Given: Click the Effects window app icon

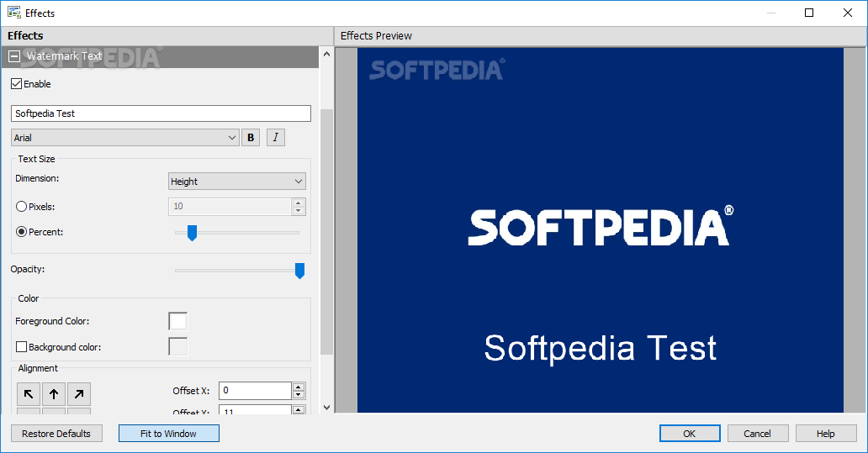Looking at the screenshot, I should point(13,12).
